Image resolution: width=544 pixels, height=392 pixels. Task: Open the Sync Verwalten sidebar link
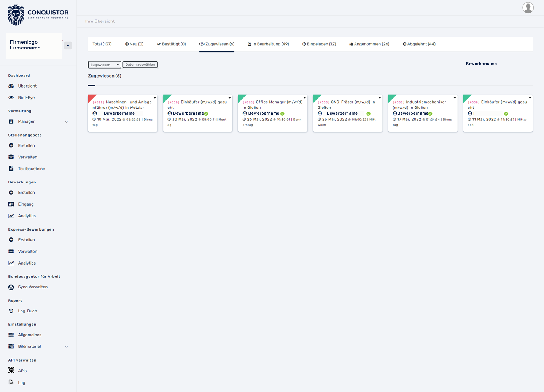[33, 287]
